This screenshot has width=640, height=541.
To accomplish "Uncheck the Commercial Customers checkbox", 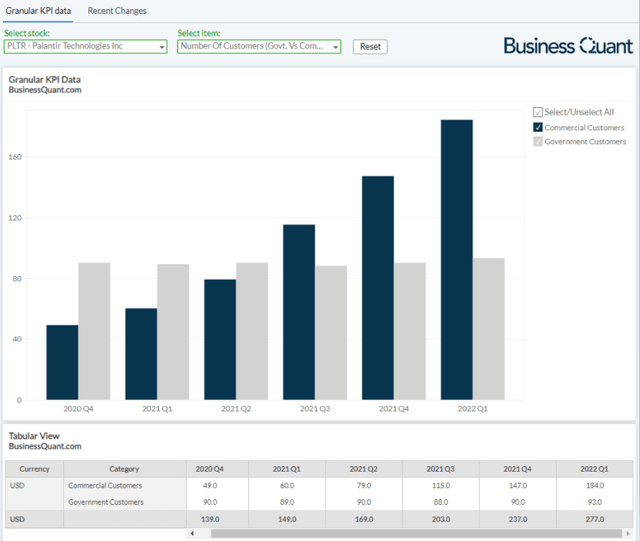I will pyautogui.click(x=538, y=127).
